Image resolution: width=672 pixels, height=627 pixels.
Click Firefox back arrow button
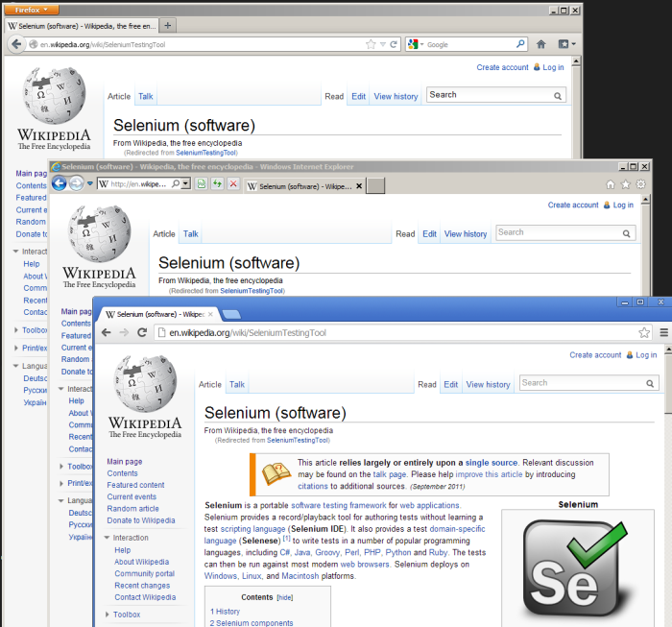(x=16, y=44)
